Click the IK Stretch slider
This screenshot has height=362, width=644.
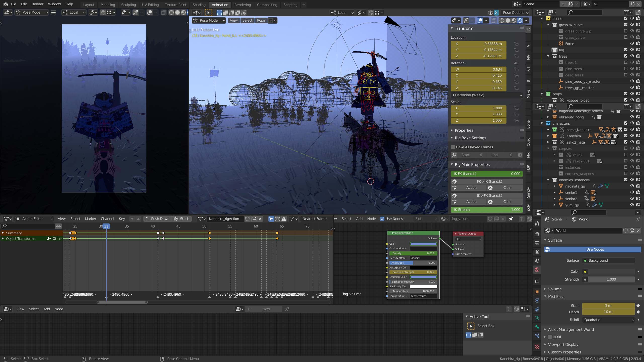[x=487, y=210]
